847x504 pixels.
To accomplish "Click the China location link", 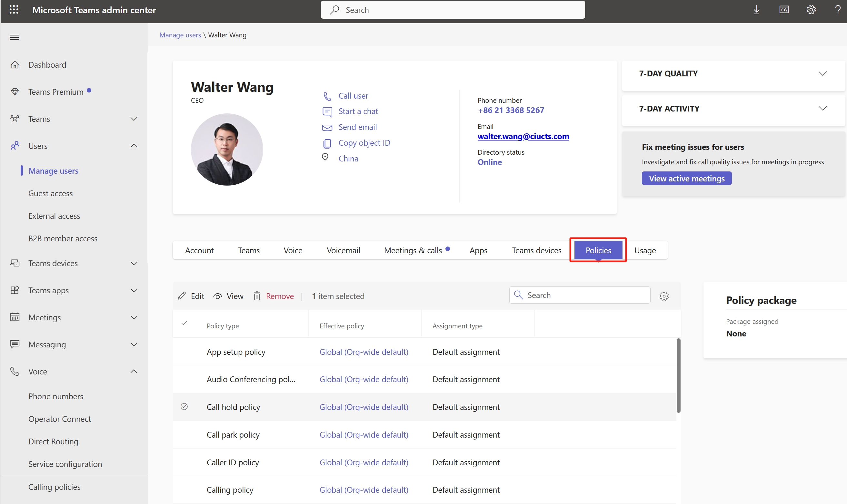I will (x=348, y=159).
